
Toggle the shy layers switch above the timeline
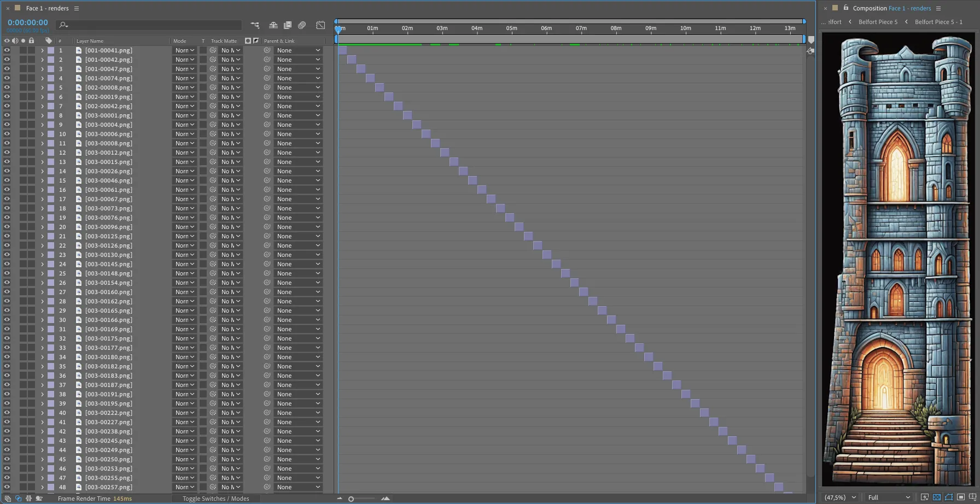pyautogui.click(x=273, y=25)
